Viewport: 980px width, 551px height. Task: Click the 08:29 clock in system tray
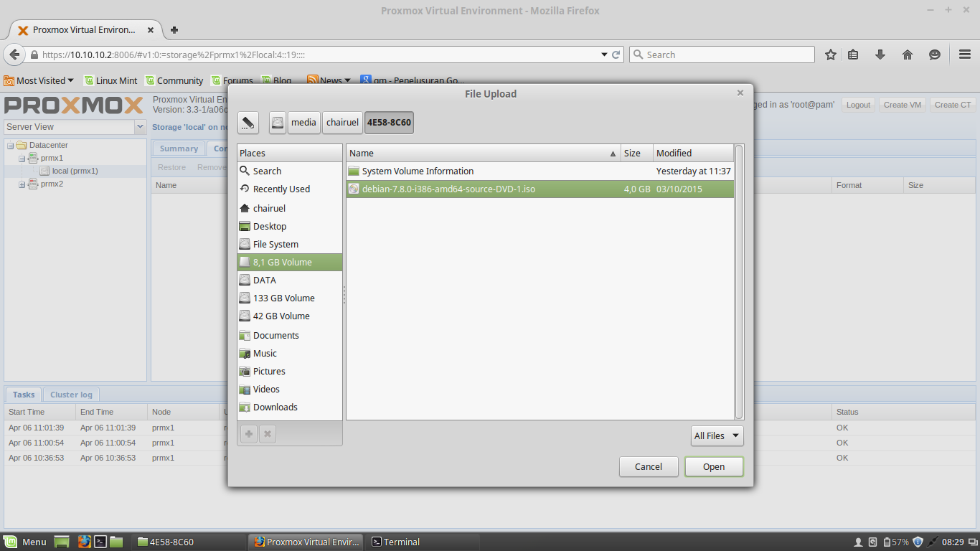[953, 542]
